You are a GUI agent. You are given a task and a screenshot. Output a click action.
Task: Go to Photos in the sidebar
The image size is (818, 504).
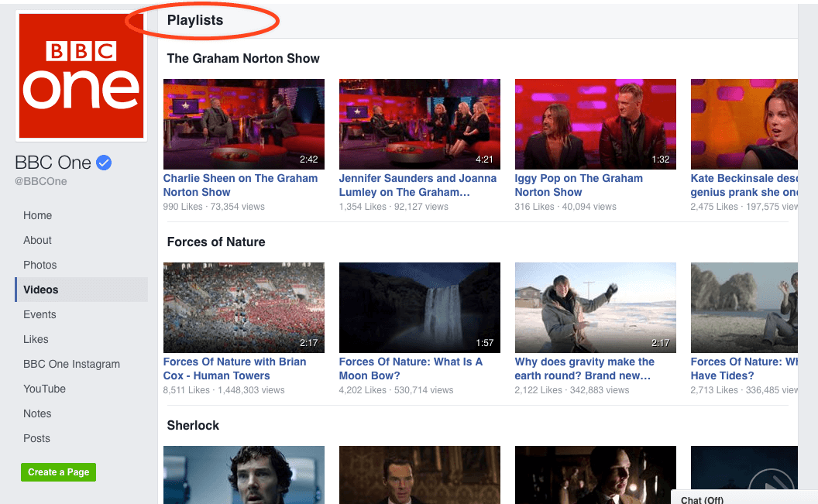(x=40, y=265)
